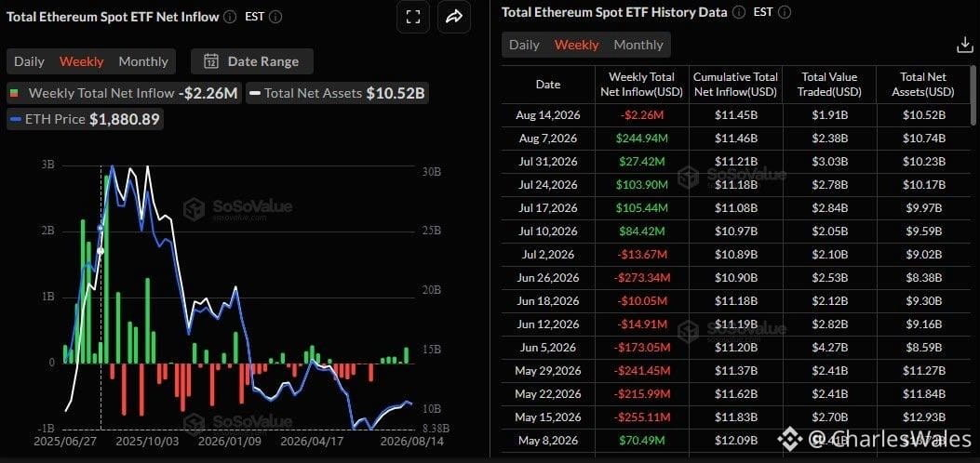Click the calendar icon in Date Range
This screenshot has height=463, width=980.
(212, 61)
